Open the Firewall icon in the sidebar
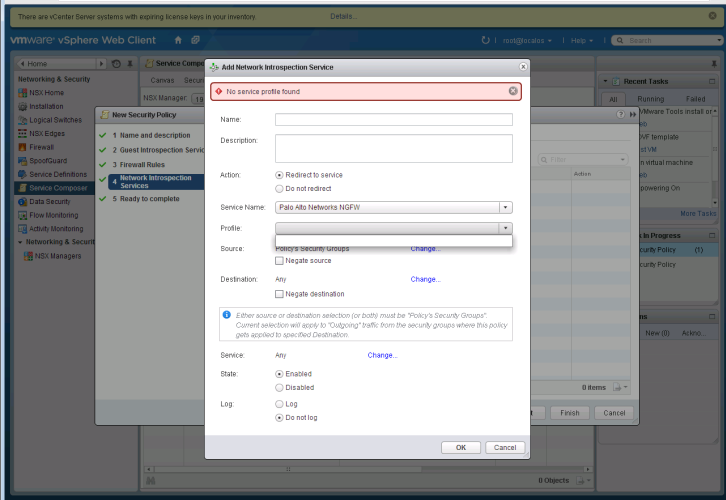Screen dimensions: 726x500 (22, 147)
